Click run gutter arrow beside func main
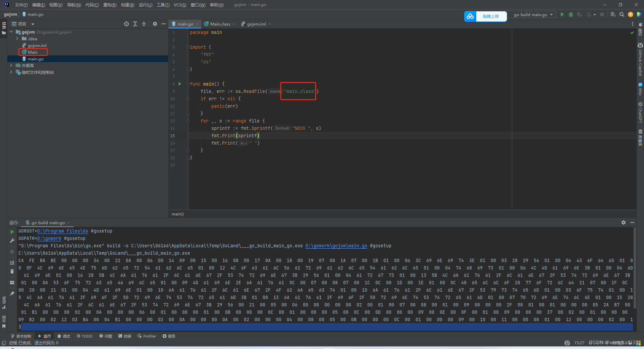Viewport: 644px width, 349px height. pyautogui.click(x=180, y=84)
